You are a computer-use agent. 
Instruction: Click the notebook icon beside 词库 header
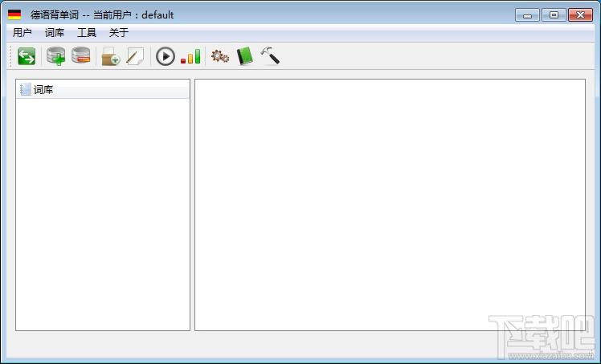pos(25,90)
